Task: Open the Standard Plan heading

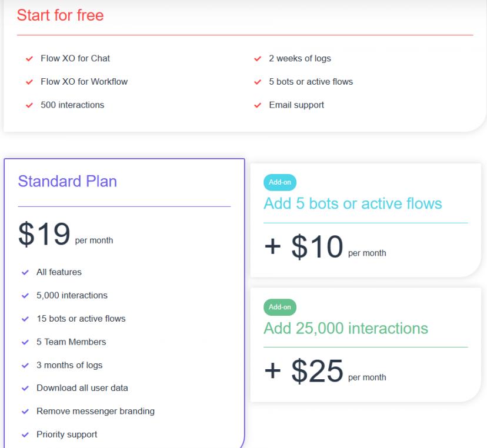Action: tap(68, 181)
